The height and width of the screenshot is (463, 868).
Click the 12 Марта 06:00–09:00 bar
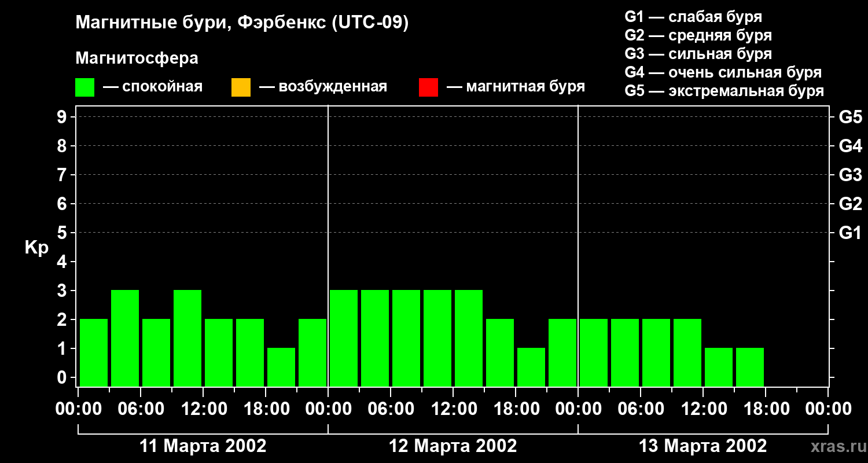406,338
